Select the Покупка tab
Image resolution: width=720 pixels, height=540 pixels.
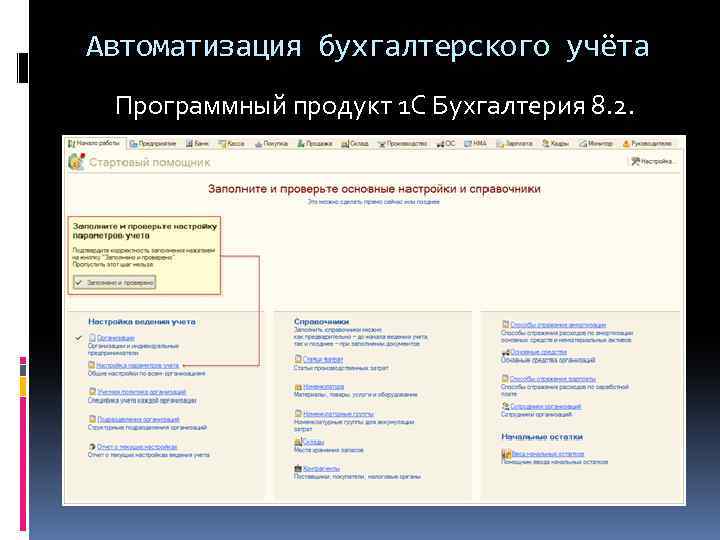(x=271, y=144)
